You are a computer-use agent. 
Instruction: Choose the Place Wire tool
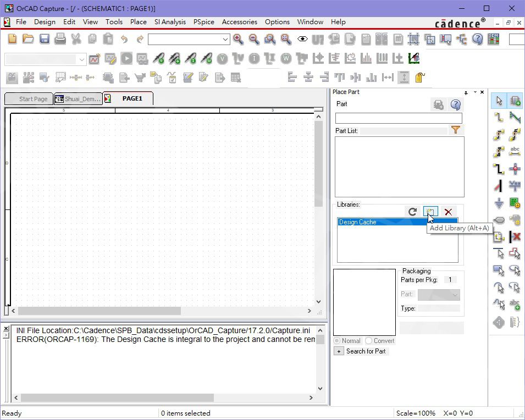point(499,117)
